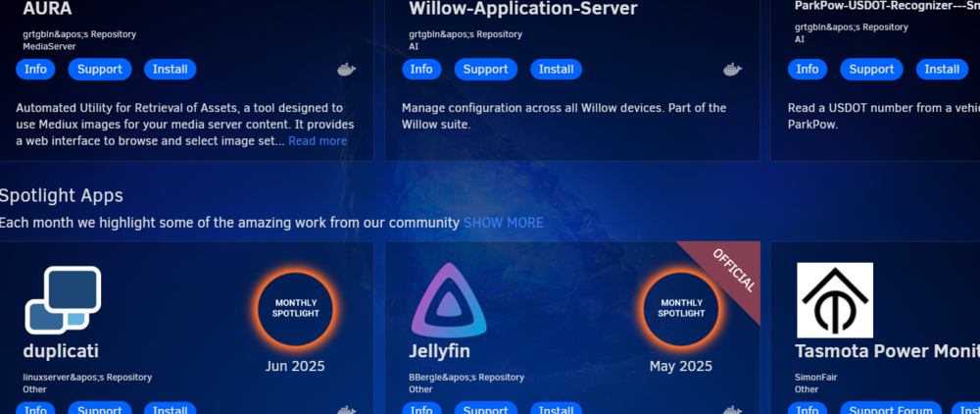Click the ParkPow-USDOT-Recognizer title
Screen dimensions: 980x414
point(888,6)
